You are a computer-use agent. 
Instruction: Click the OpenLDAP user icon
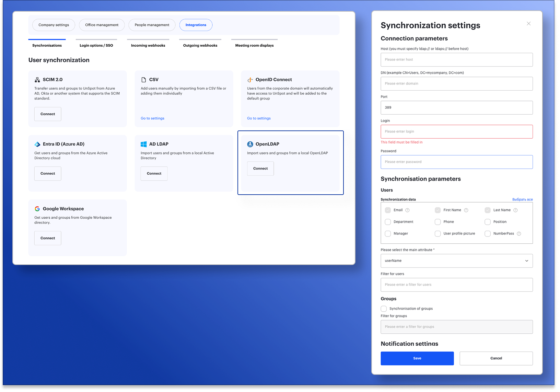250,144
